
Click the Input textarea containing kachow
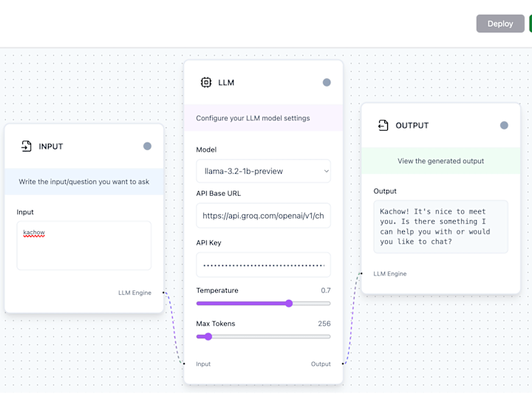click(84, 245)
